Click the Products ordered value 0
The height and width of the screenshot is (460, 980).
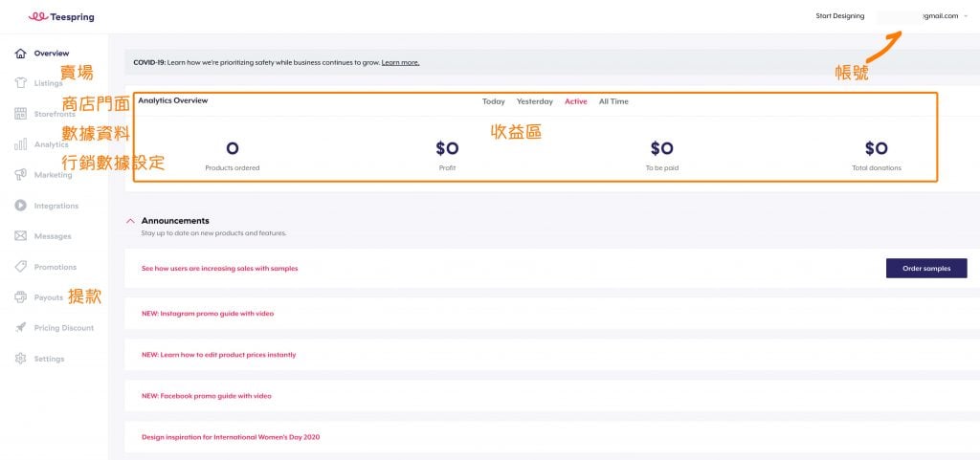[233, 148]
